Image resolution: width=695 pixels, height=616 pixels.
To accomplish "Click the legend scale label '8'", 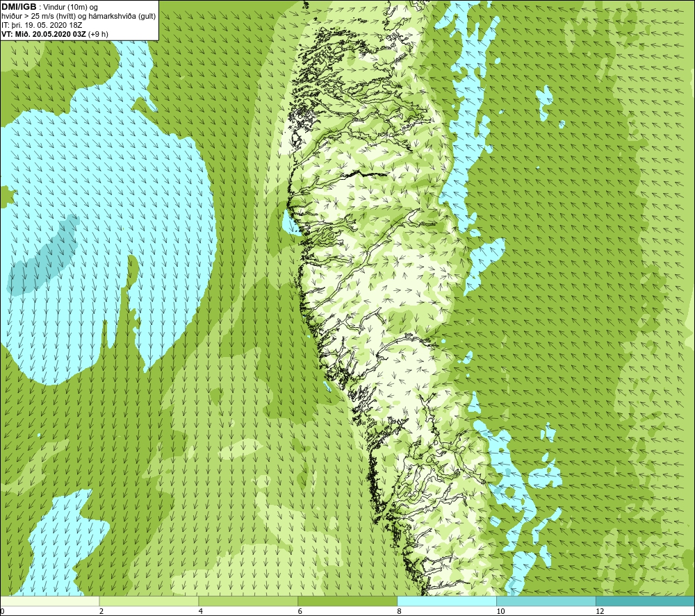I will coord(400,611).
